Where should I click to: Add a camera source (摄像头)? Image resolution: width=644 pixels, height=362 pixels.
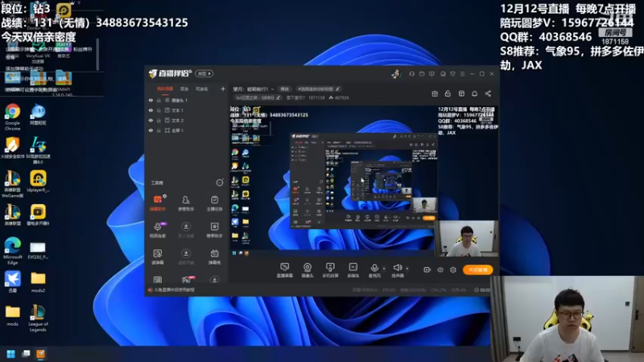pos(308,270)
